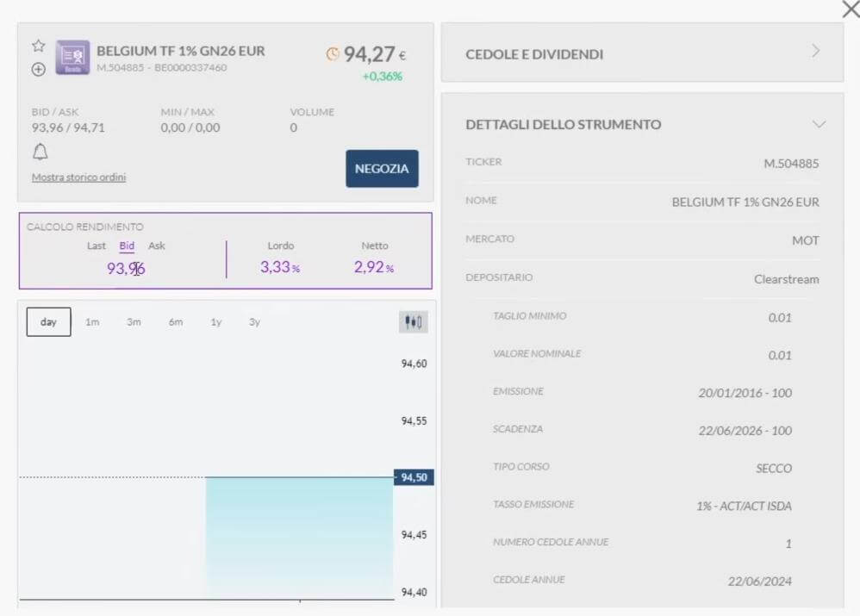Switch chart to candlestick view icon
This screenshot has width=860, height=616.
click(414, 322)
